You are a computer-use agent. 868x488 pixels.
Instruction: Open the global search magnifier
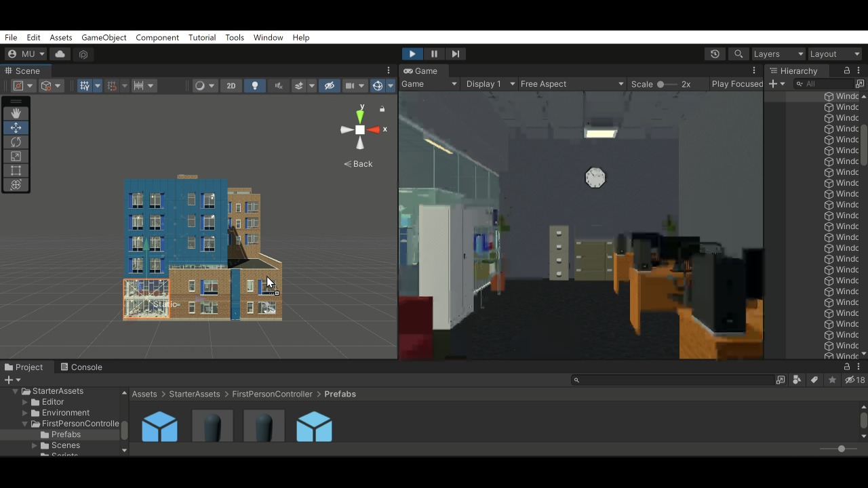738,54
